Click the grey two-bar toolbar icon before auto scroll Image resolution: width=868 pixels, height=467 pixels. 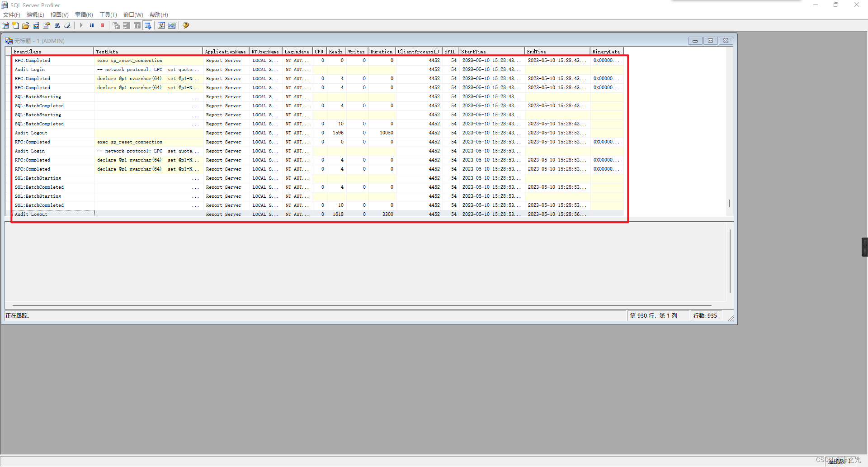pyautogui.click(x=127, y=25)
